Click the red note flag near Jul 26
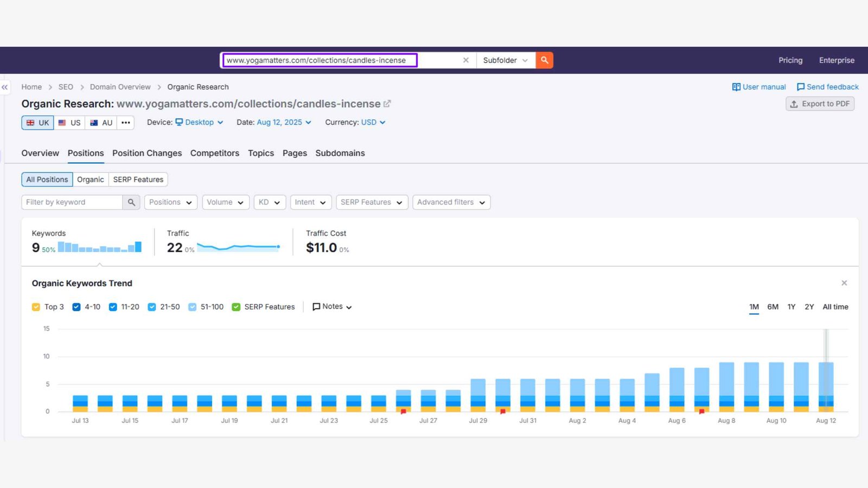868x488 pixels. (403, 412)
